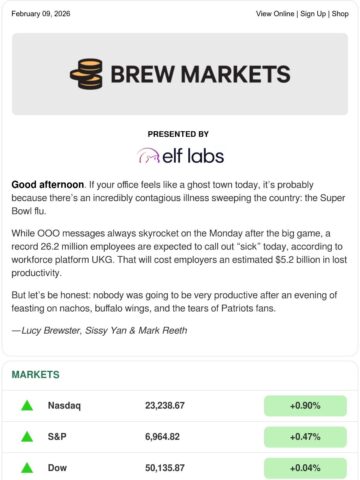The height and width of the screenshot is (480, 360).
Task: Click the BREW MARKETS title text
Action: coord(200,74)
